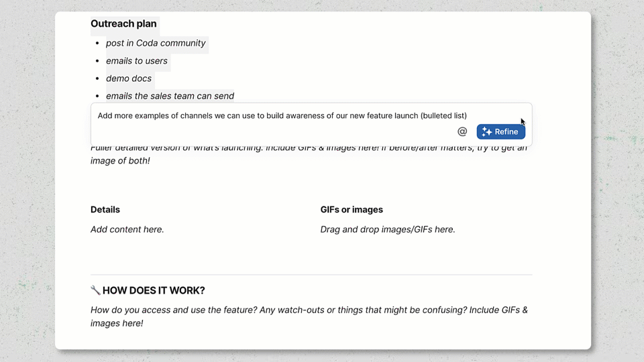644x362 pixels.
Task: Click the "Drag and drop images/GIFs here." placeholder
Action: 388,229
